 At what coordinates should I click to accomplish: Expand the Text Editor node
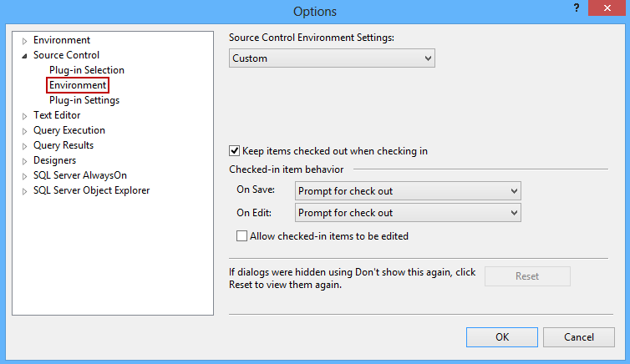[x=24, y=115]
